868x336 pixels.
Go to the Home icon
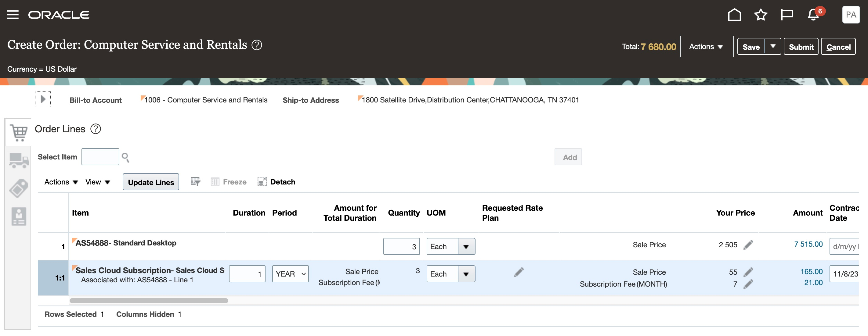coord(734,15)
